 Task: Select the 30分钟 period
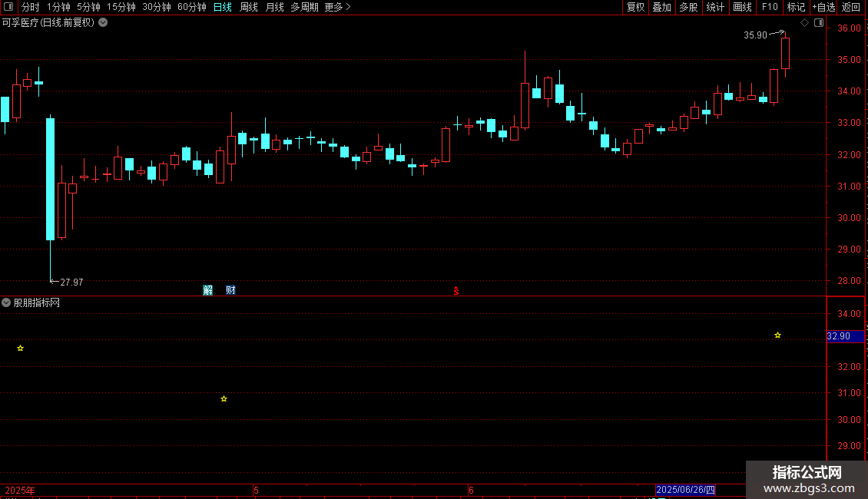click(x=157, y=7)
